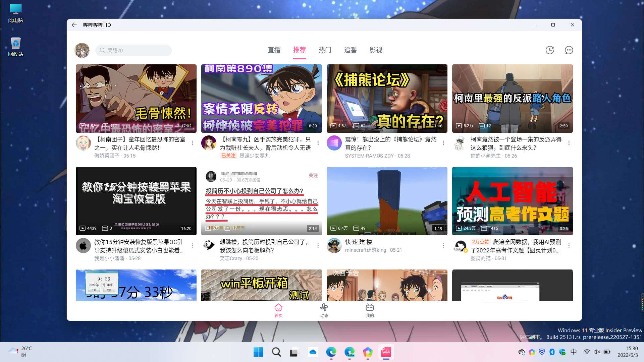Open 回收站 on the desktop
Screen dimensions: 644x362
16,47
